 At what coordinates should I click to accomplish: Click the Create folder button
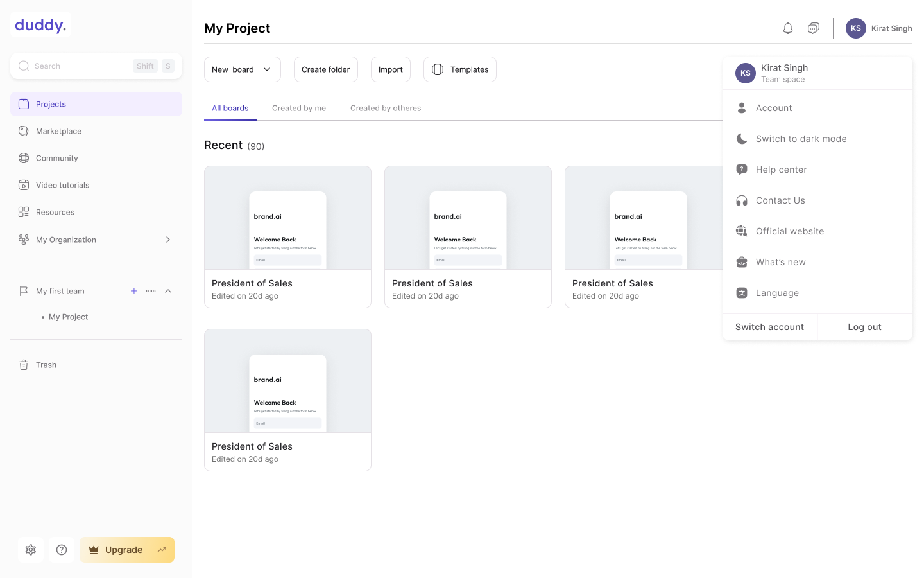326,69
